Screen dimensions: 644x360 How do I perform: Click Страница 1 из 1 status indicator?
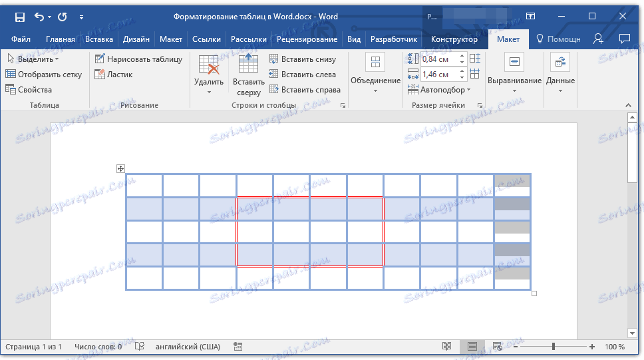click(34, 347)
